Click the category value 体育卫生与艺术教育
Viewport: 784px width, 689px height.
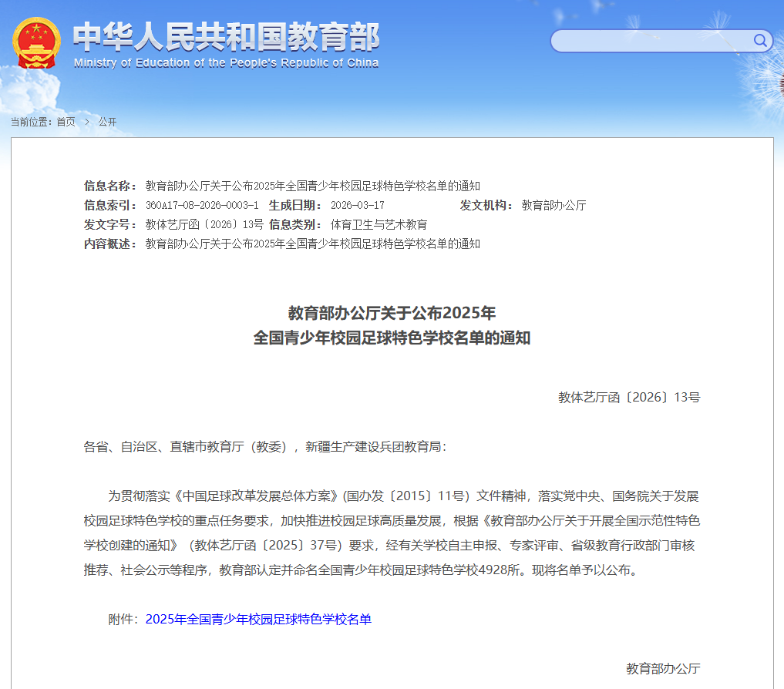[x=379, y=224]
